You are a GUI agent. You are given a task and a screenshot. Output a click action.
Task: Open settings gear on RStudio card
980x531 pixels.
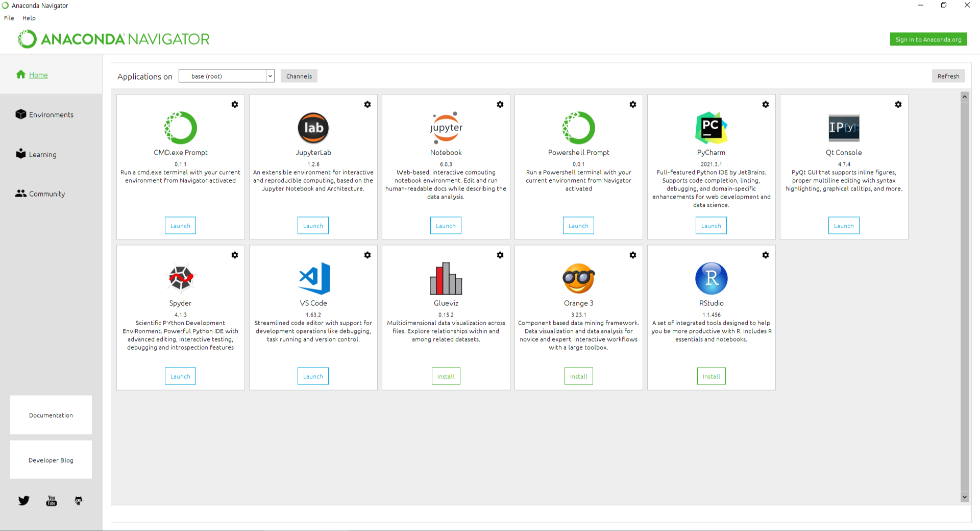[766, 255]
